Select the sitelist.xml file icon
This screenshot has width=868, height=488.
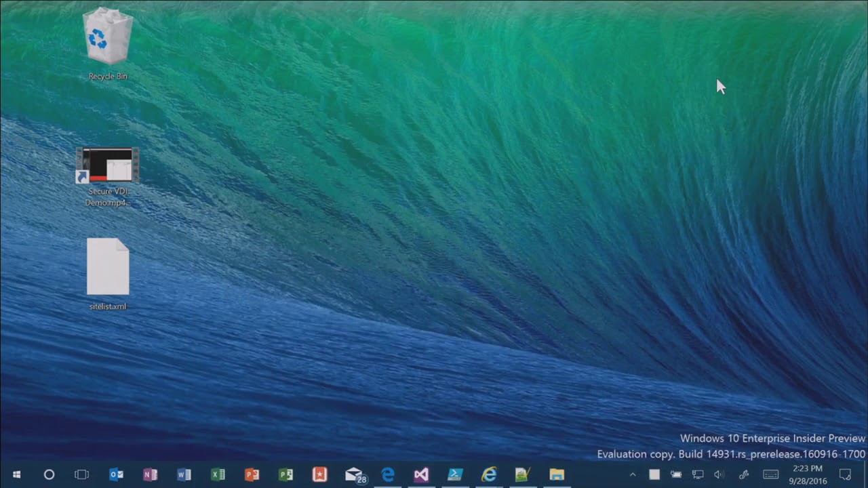tap(108, 274)
